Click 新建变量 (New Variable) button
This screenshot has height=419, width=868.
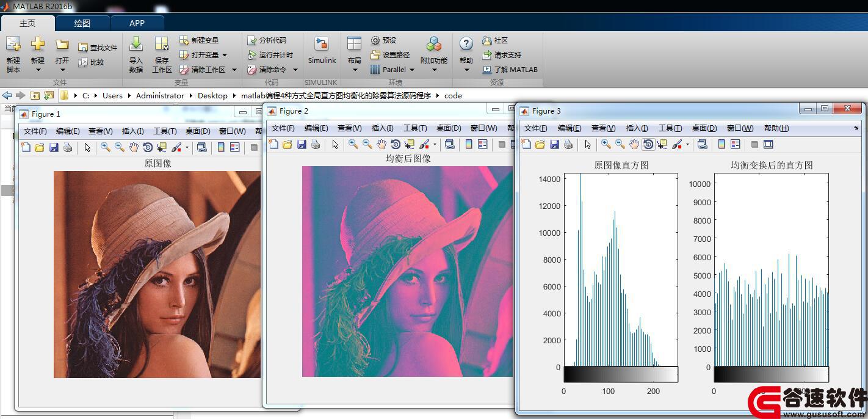pyautogui.click(x=199, y=40)
